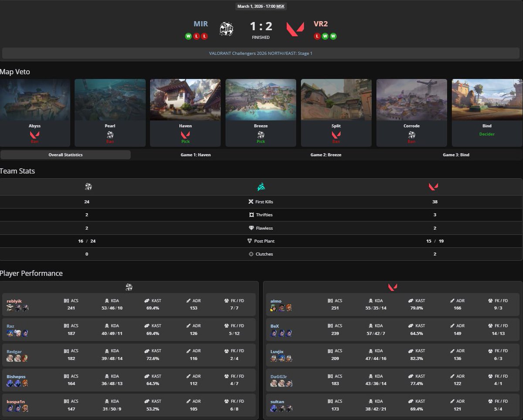The height and width of the screenshot is (420, 523).
Task: Click the VR2 red Valorant logo in the header
Action: click(295, 29)
